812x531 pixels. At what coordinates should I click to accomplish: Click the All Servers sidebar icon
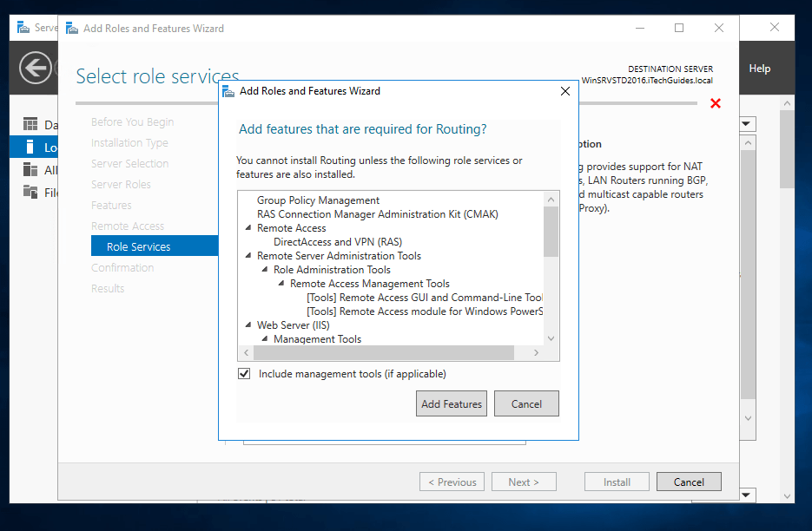tap(30, 170)
